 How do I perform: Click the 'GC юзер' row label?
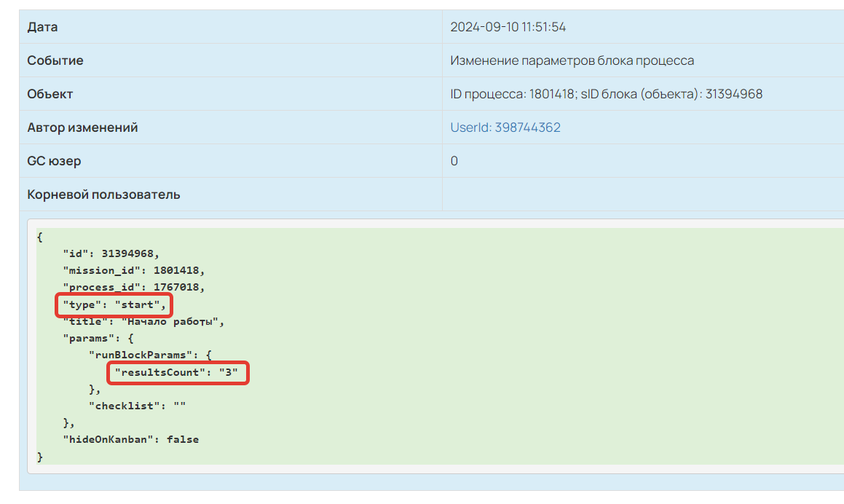[55, 160]
